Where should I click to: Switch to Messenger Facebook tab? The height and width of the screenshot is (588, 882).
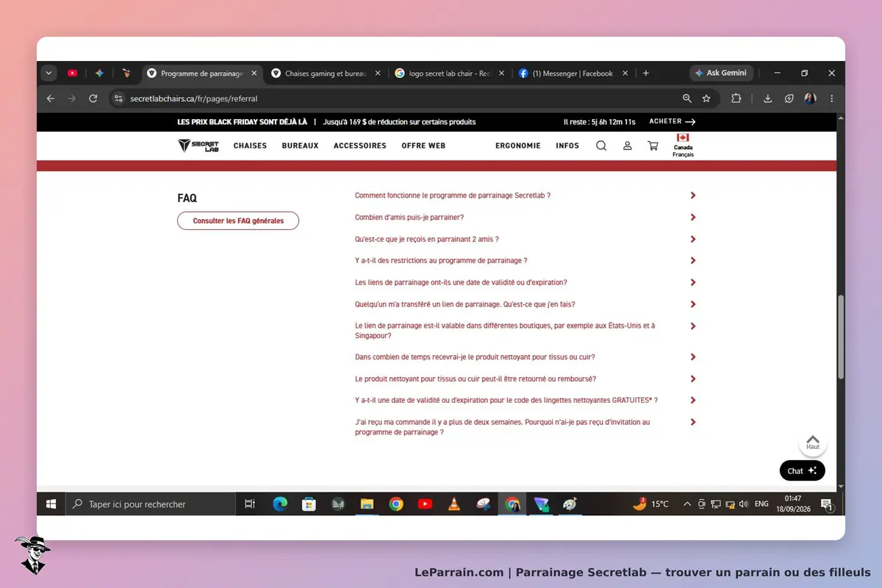[x=574, y=73]
